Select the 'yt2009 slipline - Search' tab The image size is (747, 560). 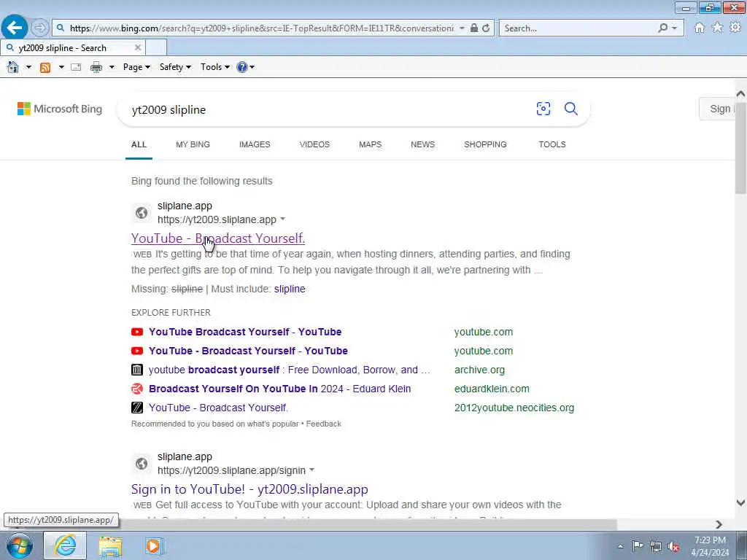pyautogui.click(x=71, y=47)
